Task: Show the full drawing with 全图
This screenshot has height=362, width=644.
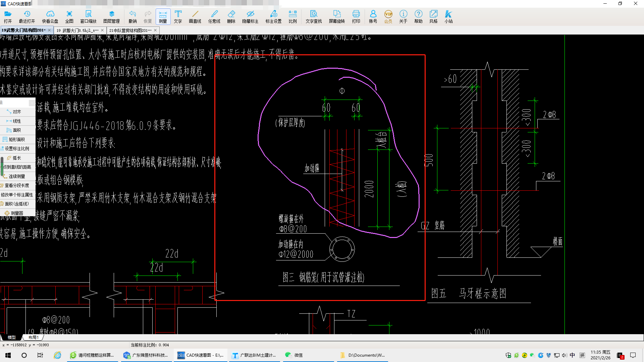Action: (69, 16)
